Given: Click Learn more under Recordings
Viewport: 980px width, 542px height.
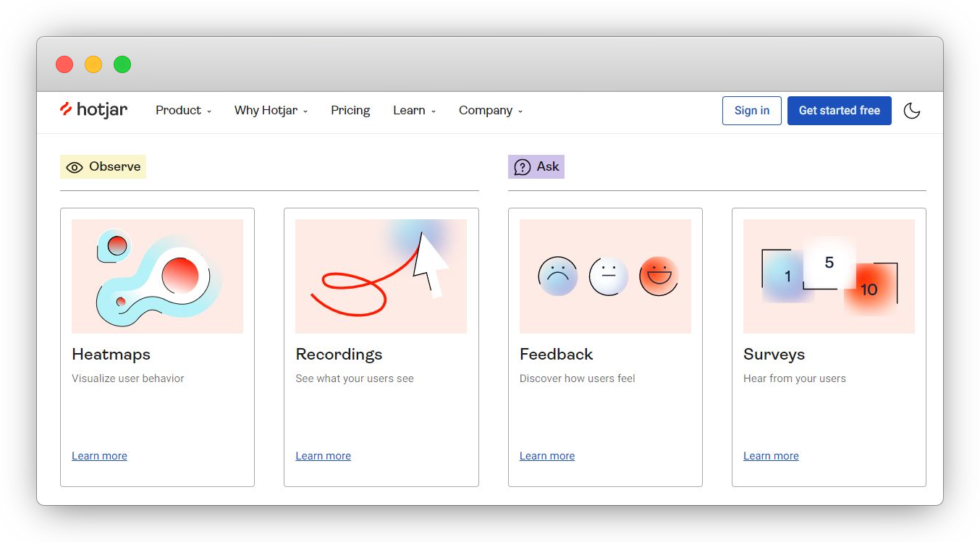Looking at the screenshot, I should point(323,456).
